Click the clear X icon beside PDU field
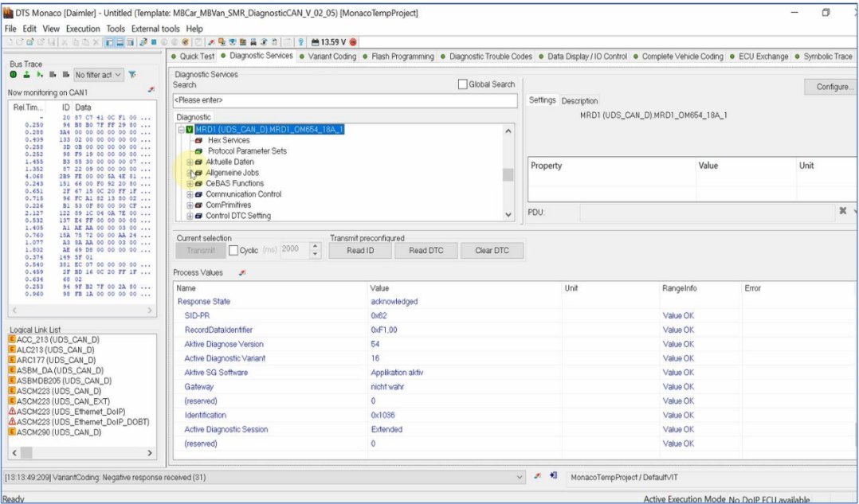859x504 pixels. 842,212
